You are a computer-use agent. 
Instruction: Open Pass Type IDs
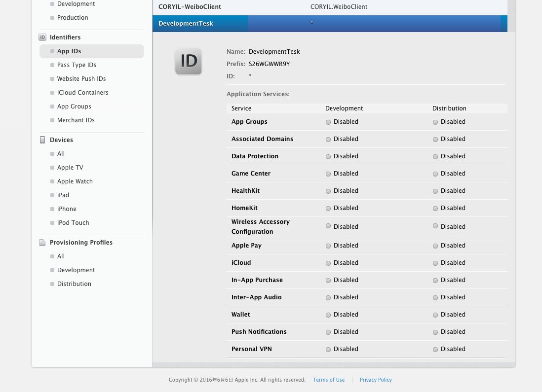coord(77,65)
